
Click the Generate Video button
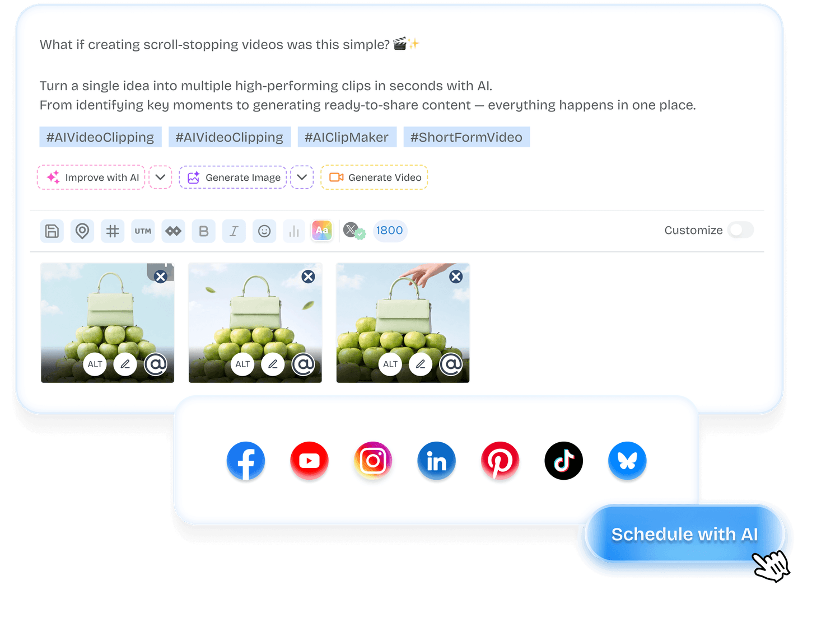point(374,177)
